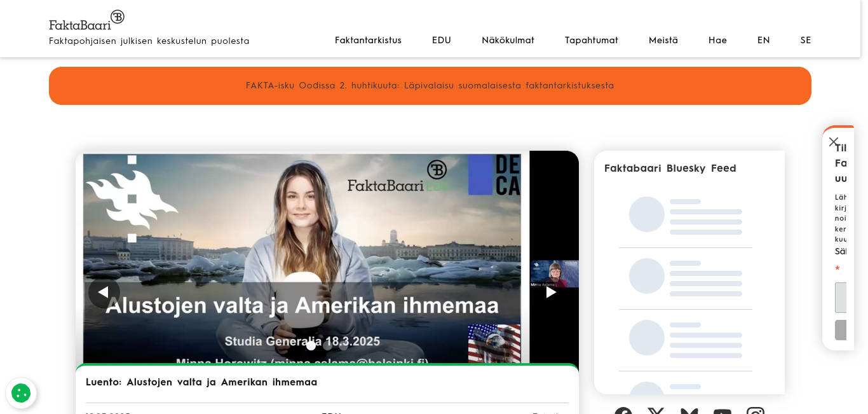Image resolution: width=868 pixels, height=414 pixels.
Task: Go to the Näkökulmat section
Action: point(508,40)
